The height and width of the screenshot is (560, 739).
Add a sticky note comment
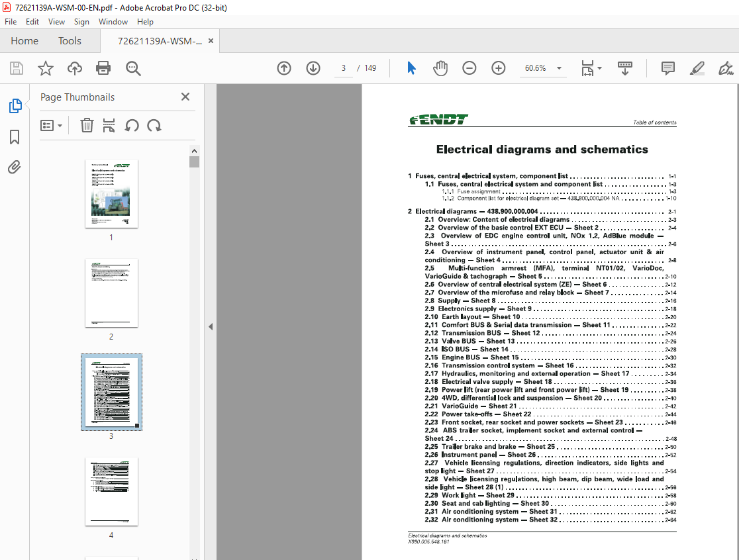(x=668, y=68)
